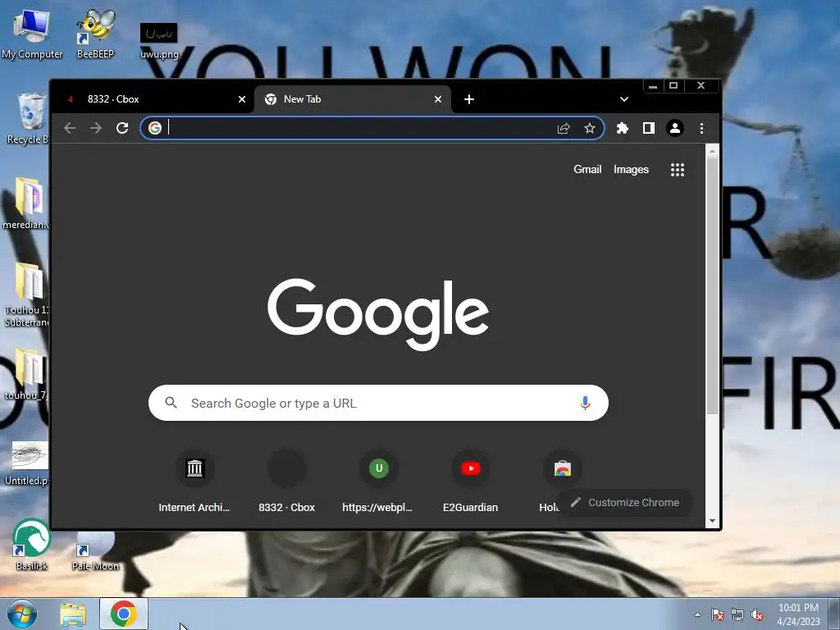Select the meredian folder on desktop
This screenshot has width=840, height=630.
click(x=27, y=203)
